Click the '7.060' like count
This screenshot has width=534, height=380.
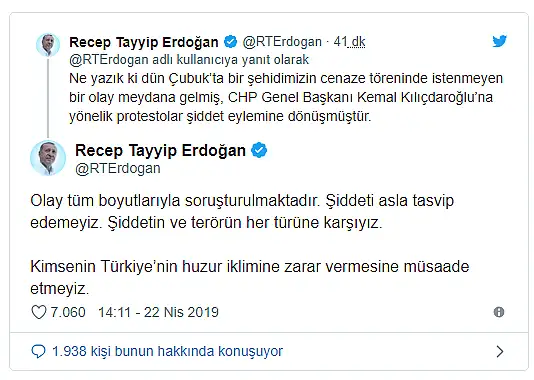click(68, 312)
